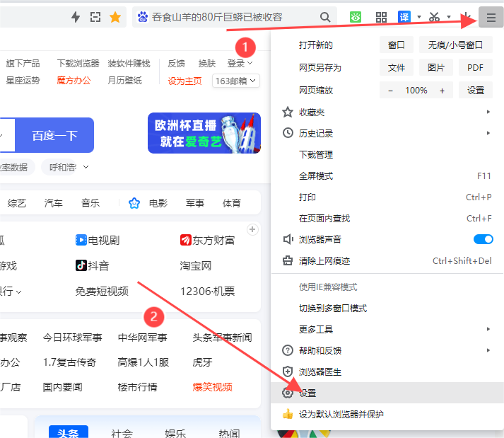Choose 在页面内查找 menu item

387,218
